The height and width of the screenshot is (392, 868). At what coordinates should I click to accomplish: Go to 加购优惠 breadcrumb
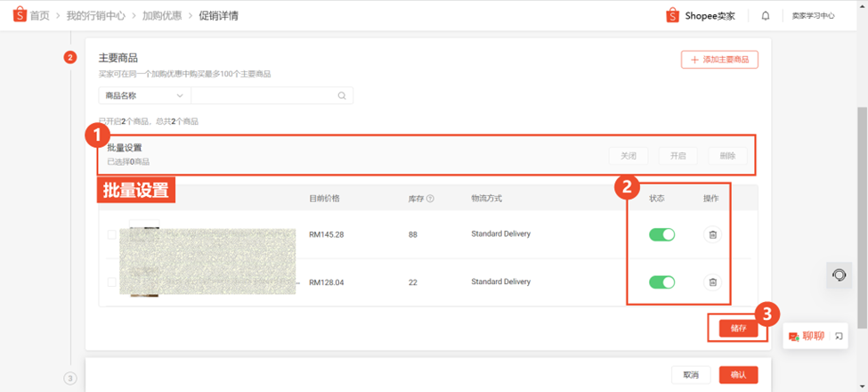click(162, 15)
